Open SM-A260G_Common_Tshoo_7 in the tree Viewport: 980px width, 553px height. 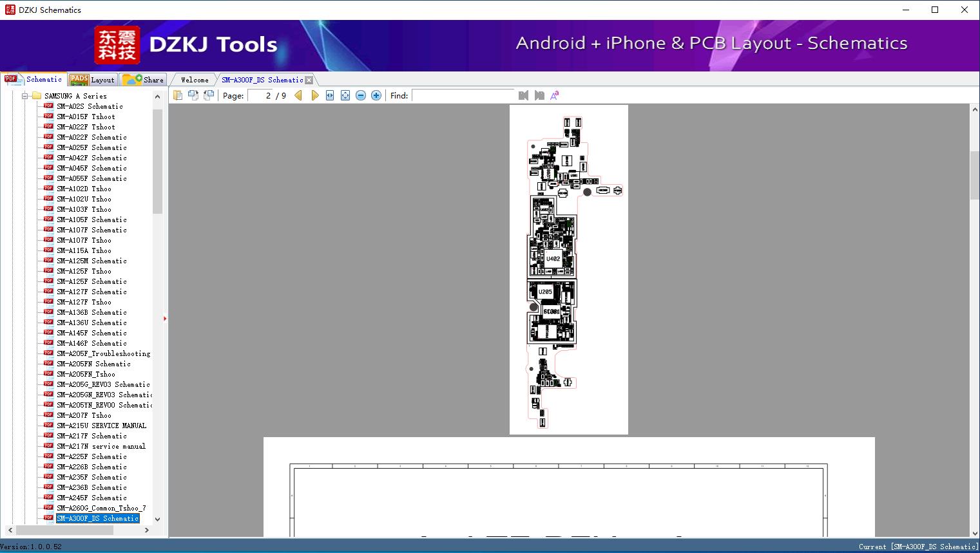pos(101,508)
